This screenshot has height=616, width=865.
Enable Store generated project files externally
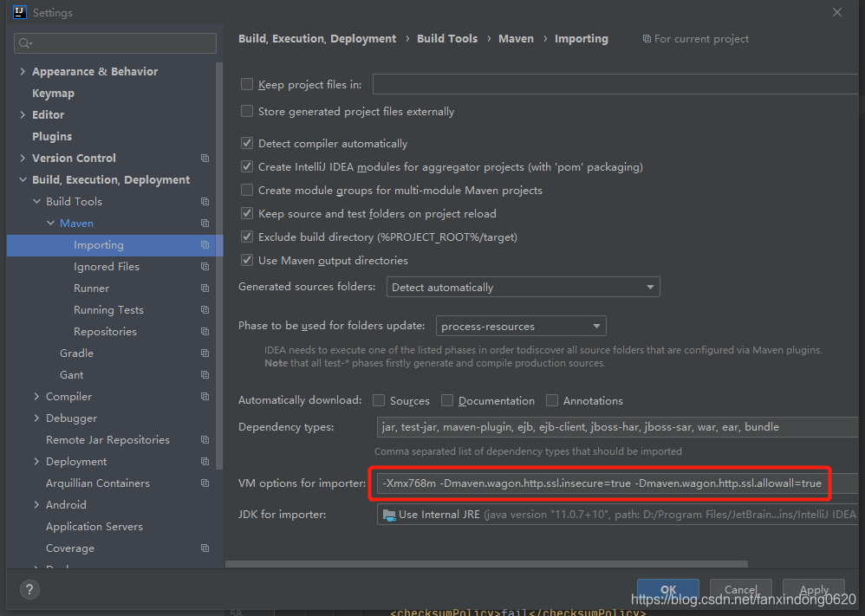click(x=247, y=112)
